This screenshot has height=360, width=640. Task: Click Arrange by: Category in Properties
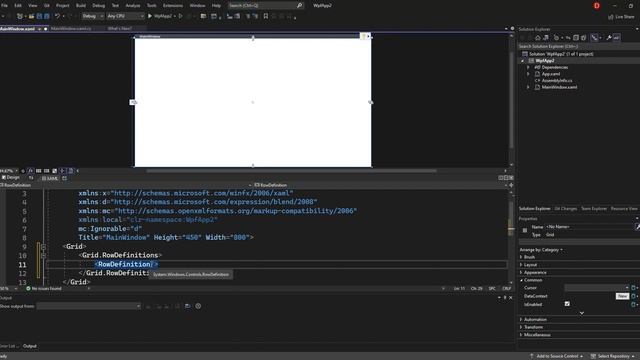541,249
